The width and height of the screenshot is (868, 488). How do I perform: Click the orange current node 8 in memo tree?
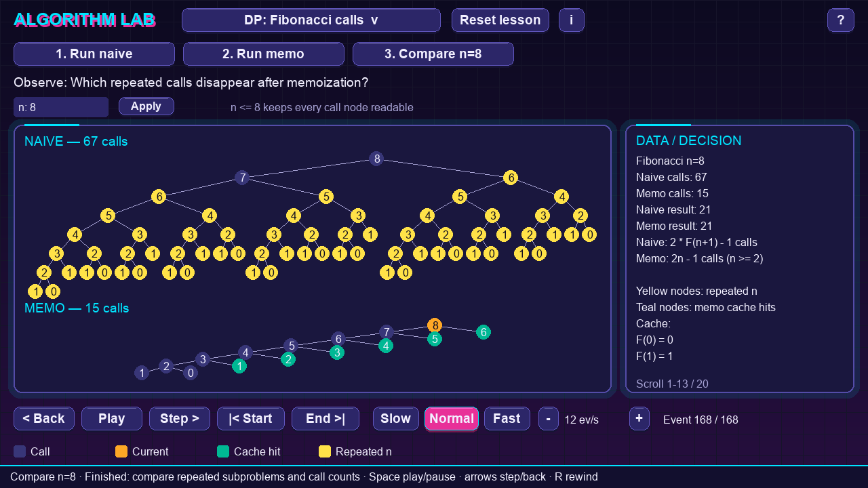435,326
